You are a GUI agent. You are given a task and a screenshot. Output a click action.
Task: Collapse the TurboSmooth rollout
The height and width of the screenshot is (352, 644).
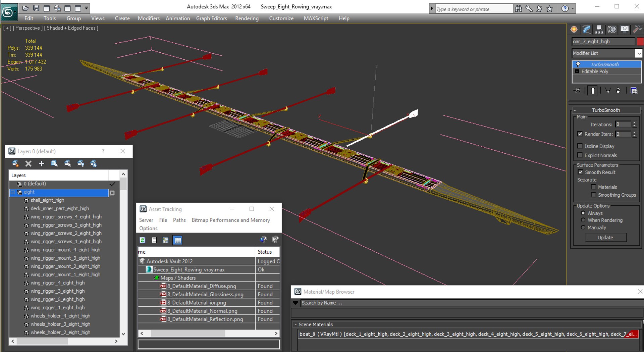tap(575, 110)
